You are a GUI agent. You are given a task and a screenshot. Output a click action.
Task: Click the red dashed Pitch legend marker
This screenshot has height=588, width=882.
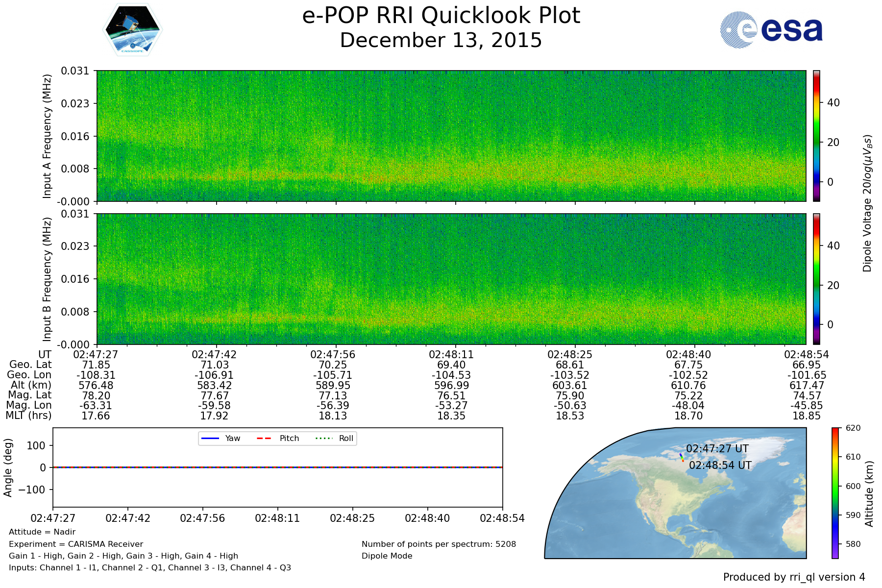pyautogui.click(x=264, y=438)
